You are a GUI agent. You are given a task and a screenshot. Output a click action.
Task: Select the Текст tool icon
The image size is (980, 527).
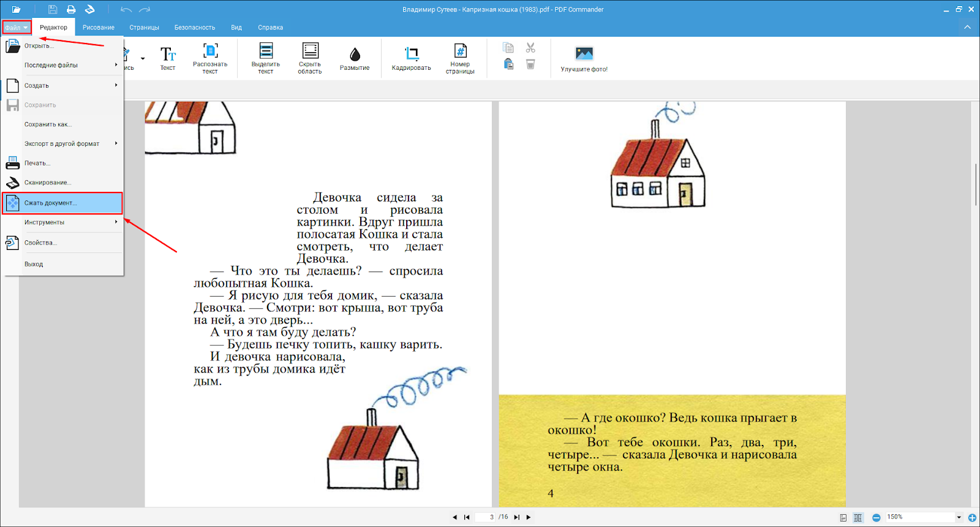[168, 55]
